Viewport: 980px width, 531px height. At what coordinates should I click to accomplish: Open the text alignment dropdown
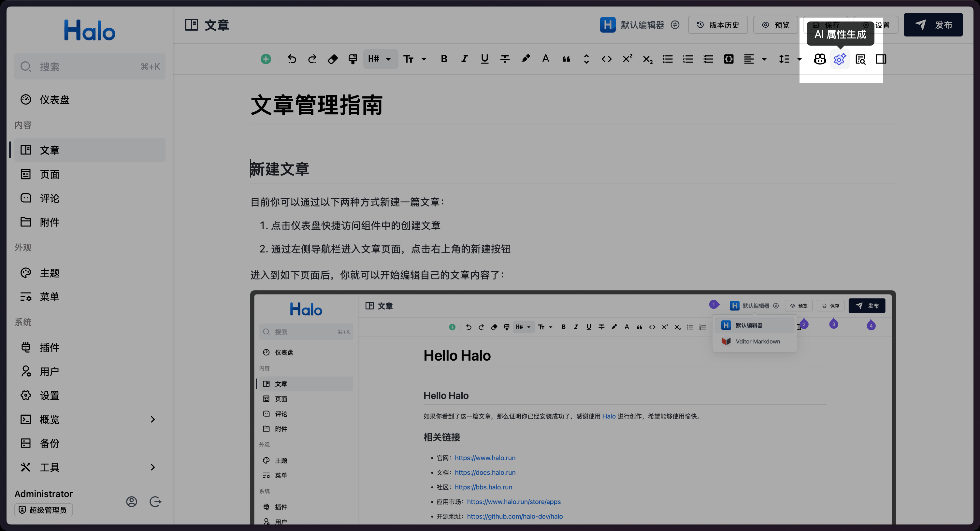pyautogui.click(x=755, y=59)
